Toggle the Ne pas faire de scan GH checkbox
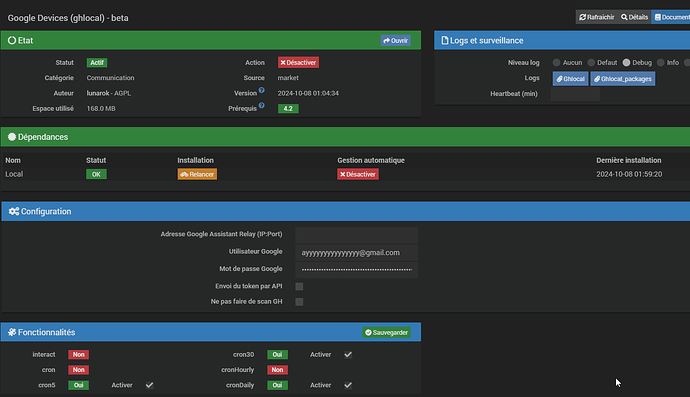This screenshot has height=397, width=690. (299, 301)
